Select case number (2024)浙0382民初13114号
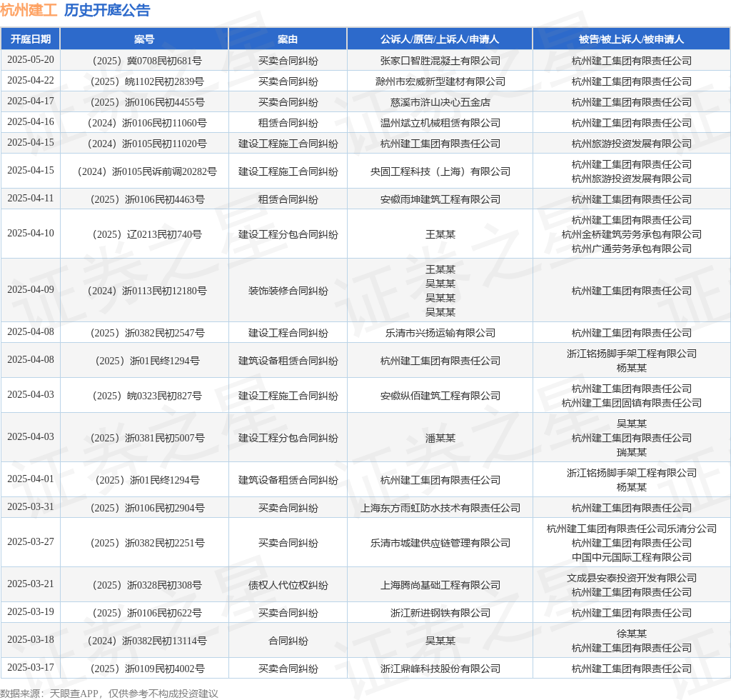This screenshot has height=700, width=731. 144,641
